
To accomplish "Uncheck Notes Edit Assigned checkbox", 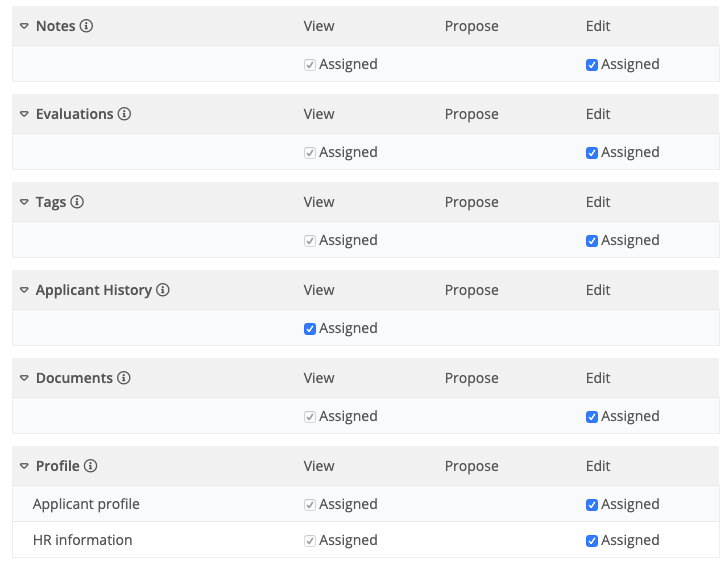I will [592, 65].
